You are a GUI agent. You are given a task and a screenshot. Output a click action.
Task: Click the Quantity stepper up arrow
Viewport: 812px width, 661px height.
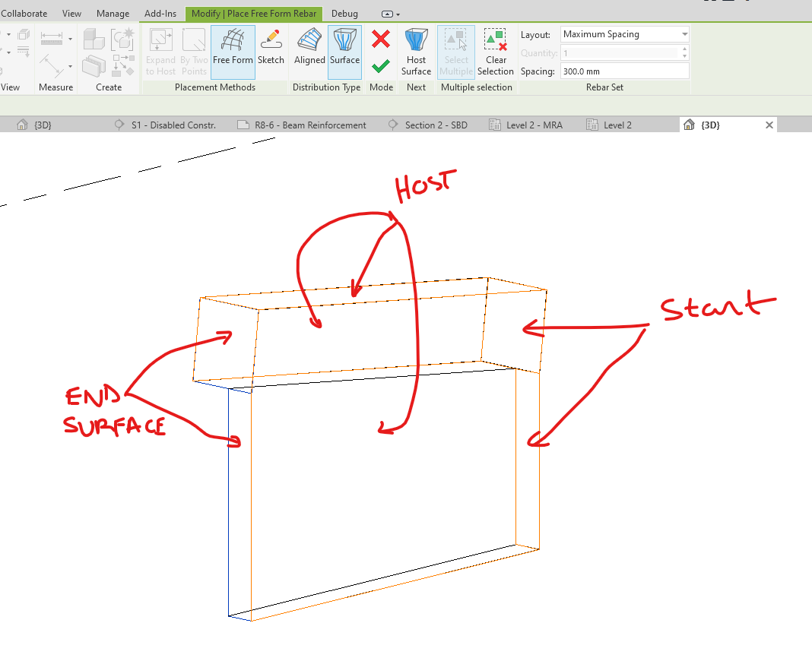(x=685, y=49)
